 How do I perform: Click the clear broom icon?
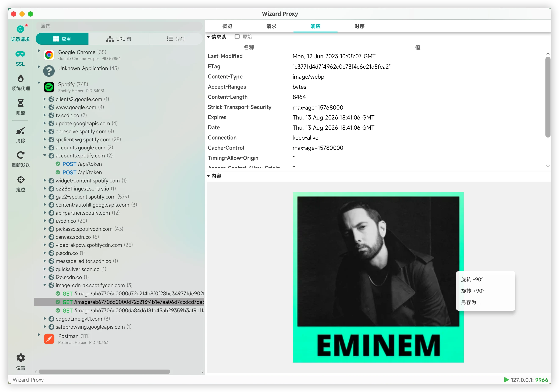click(x=21, y=131)
